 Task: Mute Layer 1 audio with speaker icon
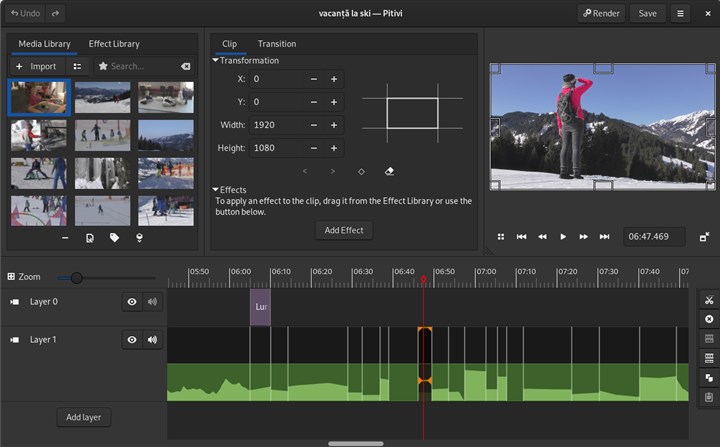(153, 340)
